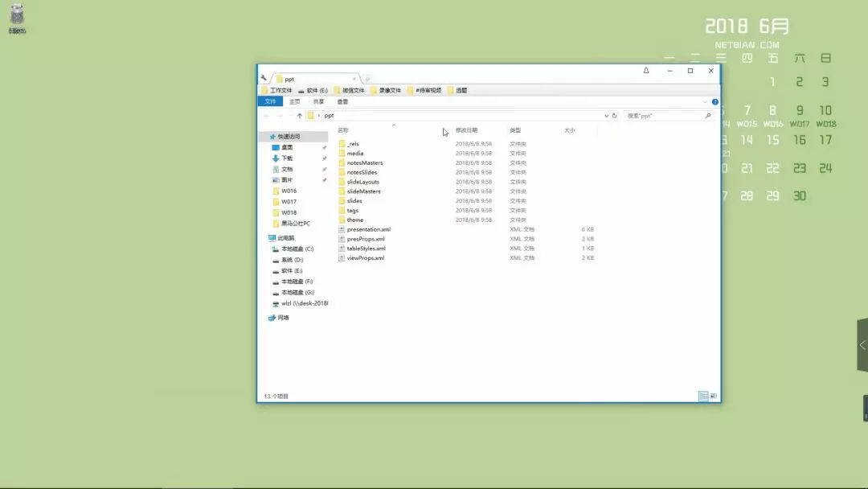This screenshot has width=868, height=489.
Task: Go forward using the forward arrow
Action: coord(280,116)
